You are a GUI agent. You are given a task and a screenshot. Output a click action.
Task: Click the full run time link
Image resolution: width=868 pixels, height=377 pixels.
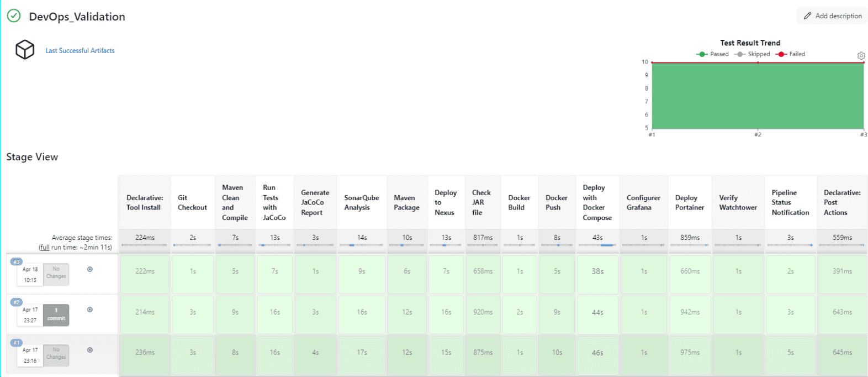(x=44, y=248)
